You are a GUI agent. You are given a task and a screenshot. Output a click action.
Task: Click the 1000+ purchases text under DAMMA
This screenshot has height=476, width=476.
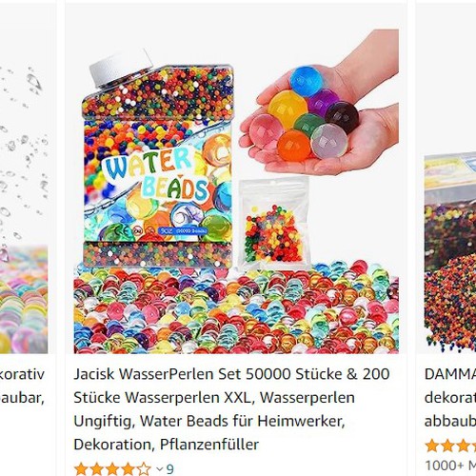coord(450,466)
